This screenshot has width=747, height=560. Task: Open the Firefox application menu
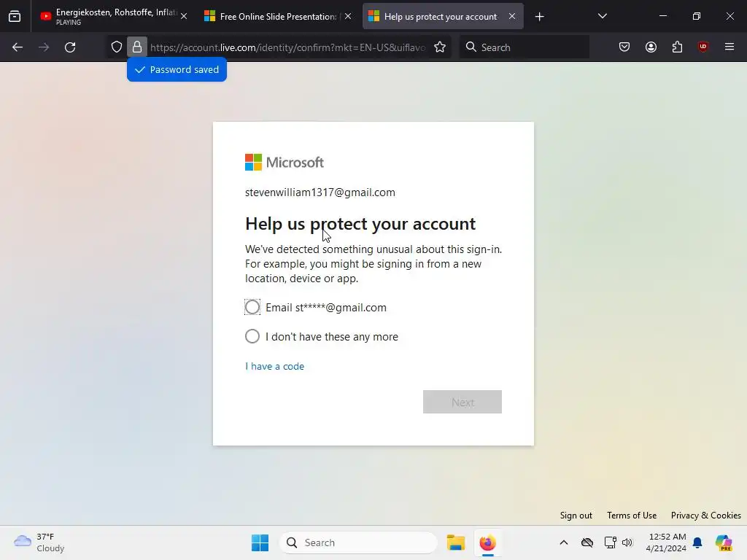[x=729, y=47]
